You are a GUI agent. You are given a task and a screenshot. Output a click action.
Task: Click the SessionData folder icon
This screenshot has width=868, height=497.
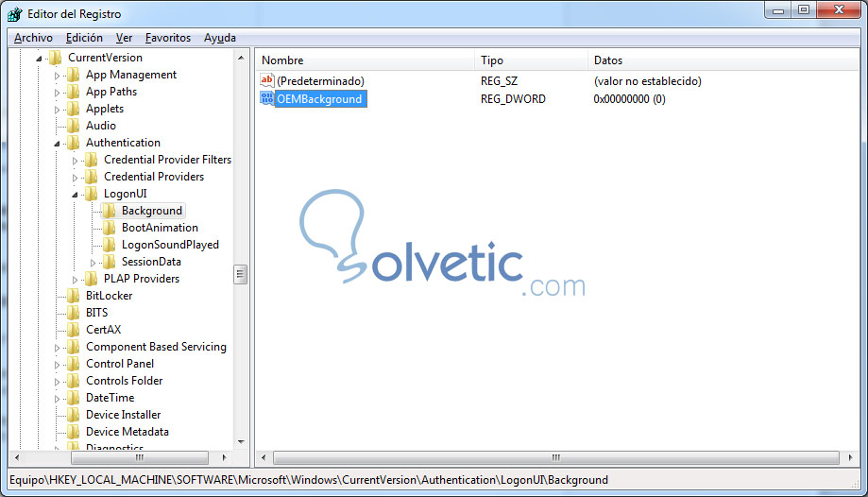(109, 262)
